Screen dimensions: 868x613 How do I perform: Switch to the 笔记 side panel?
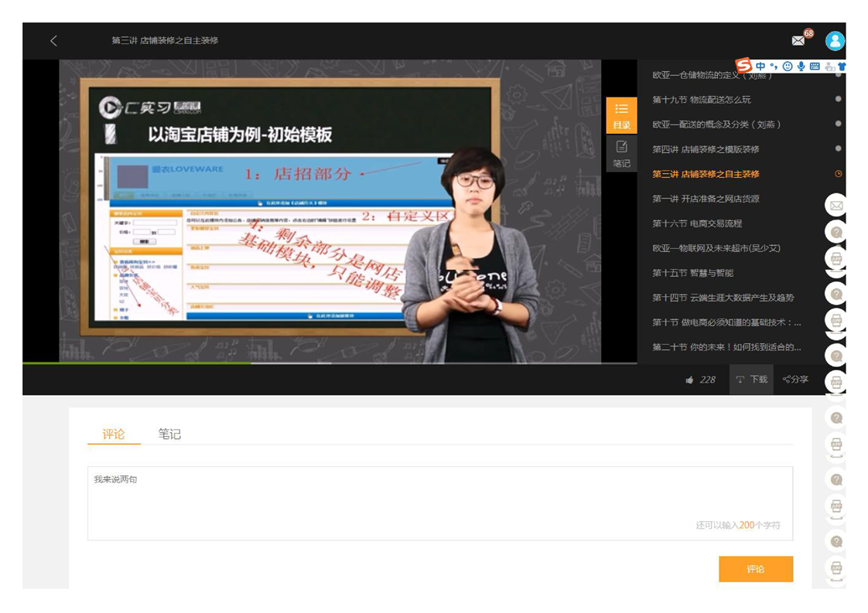pyautogui.click(x=621, y=154)
